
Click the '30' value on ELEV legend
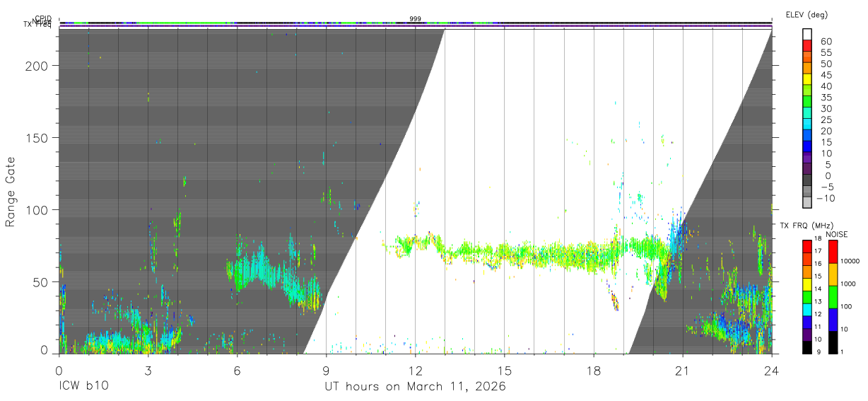tap(826, 108)
